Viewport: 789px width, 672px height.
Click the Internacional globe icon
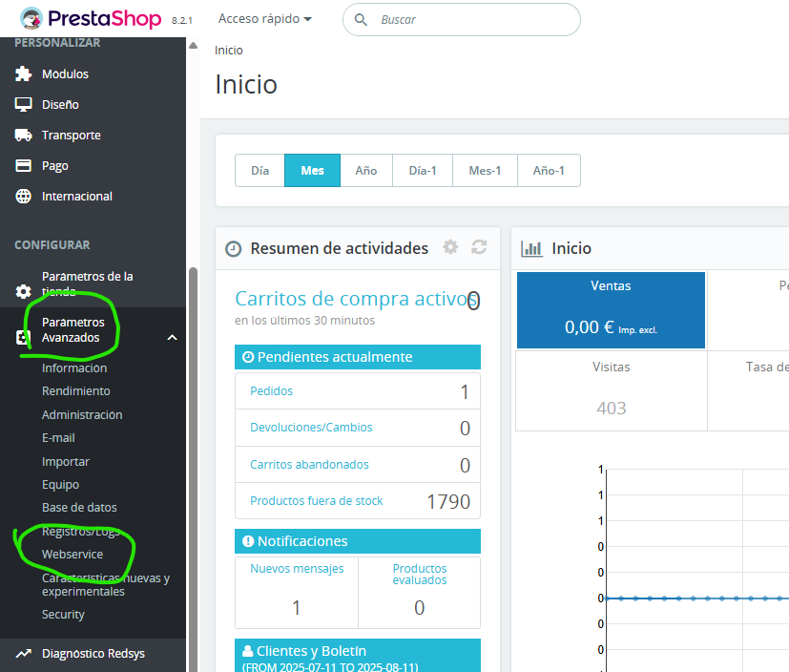pos(24,197)
